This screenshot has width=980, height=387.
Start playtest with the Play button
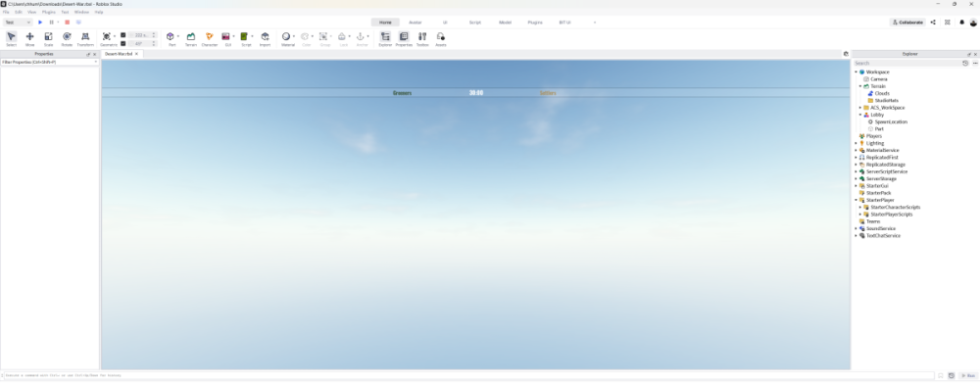click(40, 22)
